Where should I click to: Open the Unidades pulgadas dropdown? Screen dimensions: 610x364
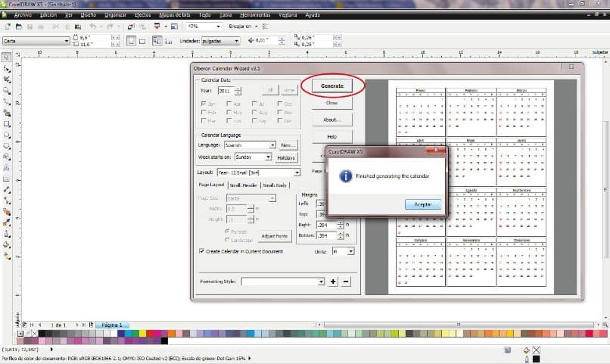point(220,41)
